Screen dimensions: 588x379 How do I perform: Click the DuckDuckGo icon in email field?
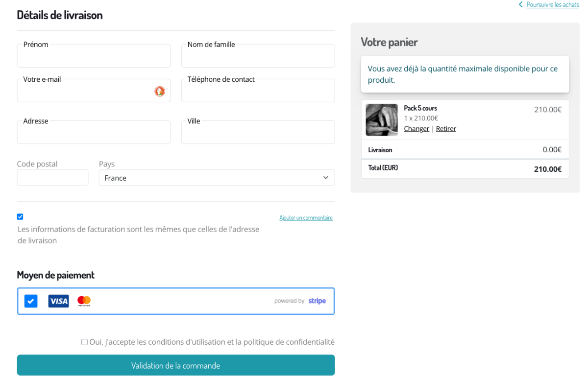[x=160, y=91]
